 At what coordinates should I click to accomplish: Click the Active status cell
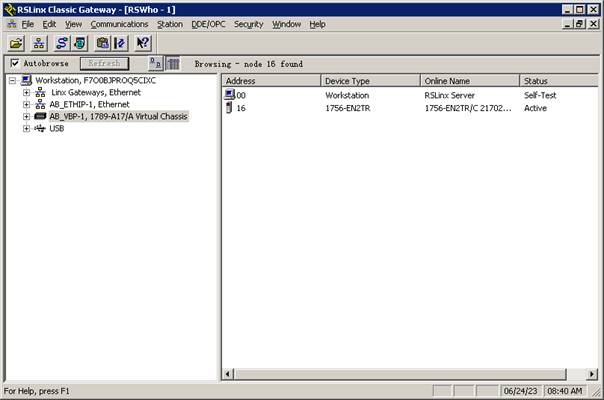pyautogui.click(x=535, y=108)
